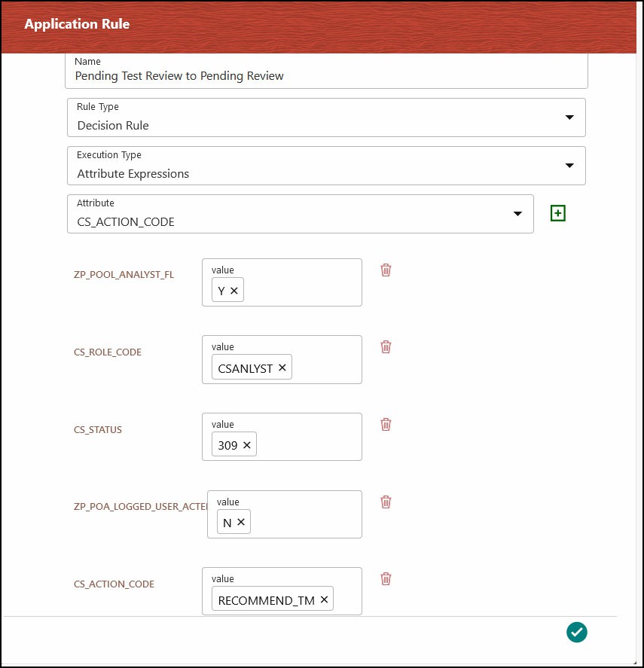The width and height of the screenshot is (644, 668).
Task: Open the Attribute dropdown showing CS_ACTION_CODE
Action: tap(517, 214)
